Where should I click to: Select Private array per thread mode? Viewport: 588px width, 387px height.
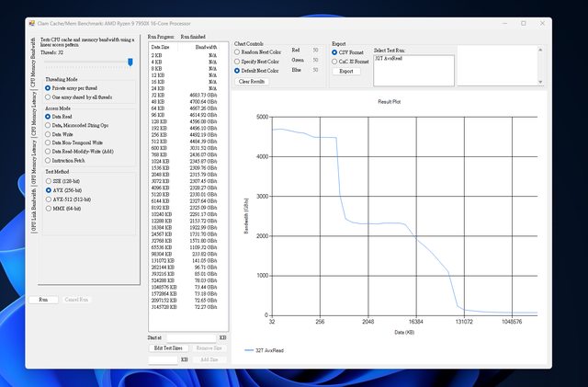click(x=48, y=87)
